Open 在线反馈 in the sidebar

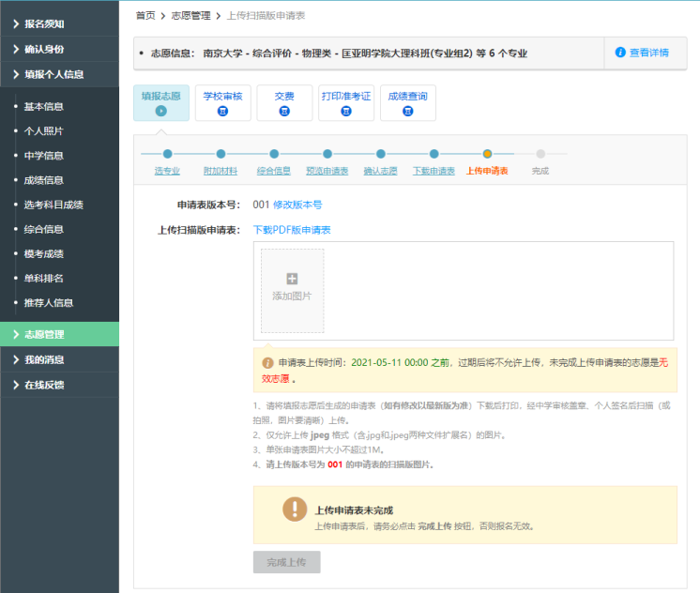coord(59,385)
